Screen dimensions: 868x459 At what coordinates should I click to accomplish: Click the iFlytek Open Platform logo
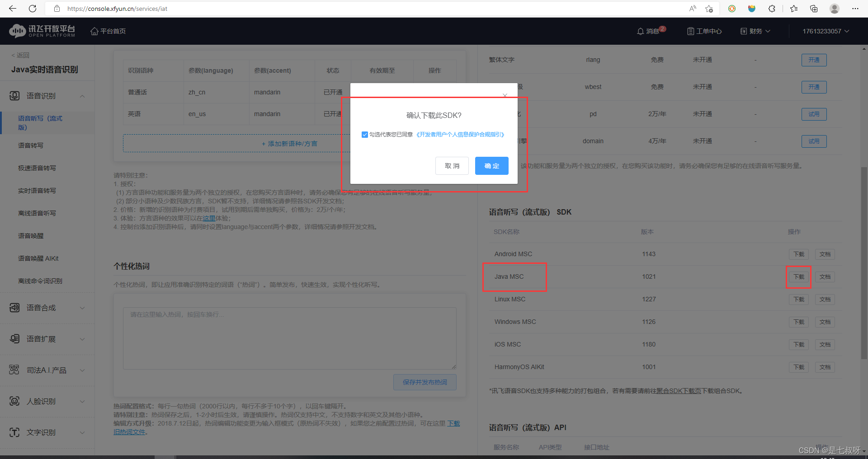click(x=42, y=31)
